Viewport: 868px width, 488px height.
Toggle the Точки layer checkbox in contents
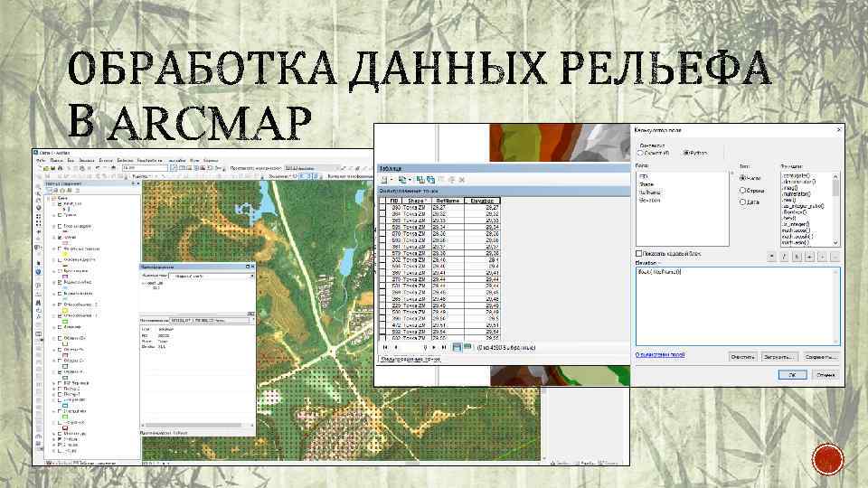pyautogui.click(x=60, y=215)
